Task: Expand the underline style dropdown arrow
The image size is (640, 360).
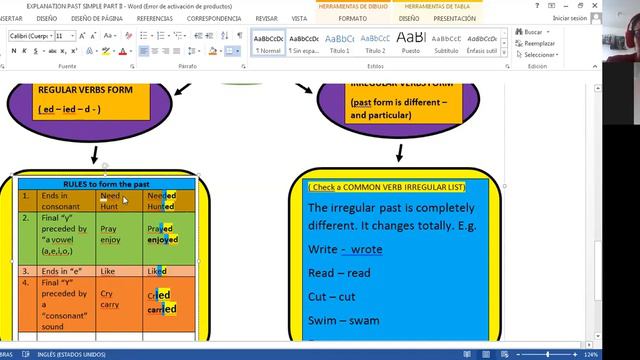Action: point(43,51)
